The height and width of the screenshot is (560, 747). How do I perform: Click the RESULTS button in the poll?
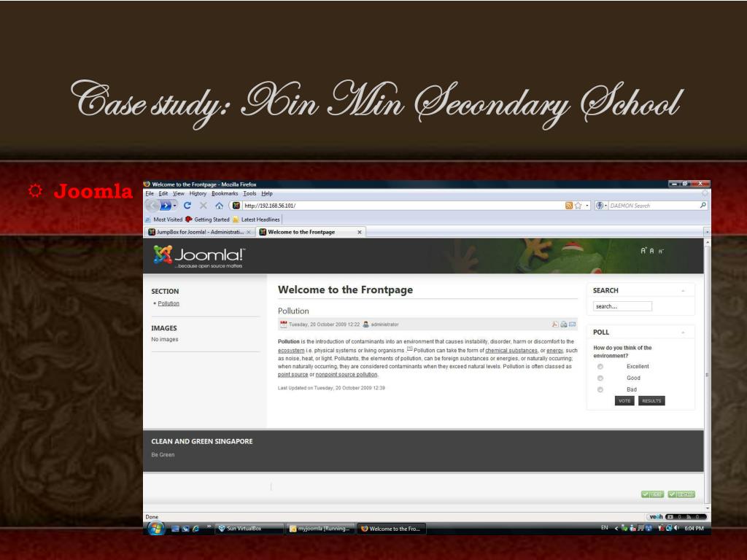click(651, 401)
